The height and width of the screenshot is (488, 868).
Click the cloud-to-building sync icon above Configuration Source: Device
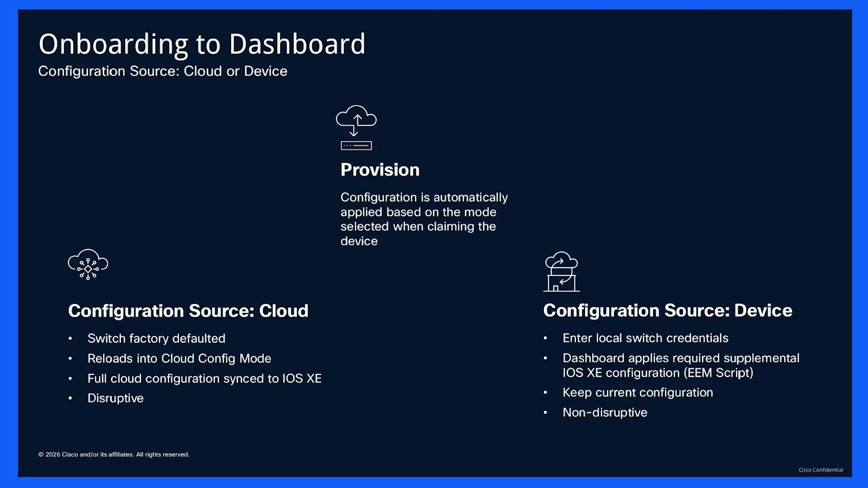point(561,272)
